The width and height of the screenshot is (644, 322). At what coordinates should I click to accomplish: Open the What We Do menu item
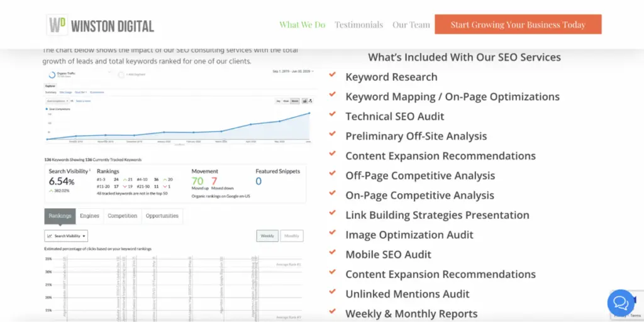[x=303, y=25]
